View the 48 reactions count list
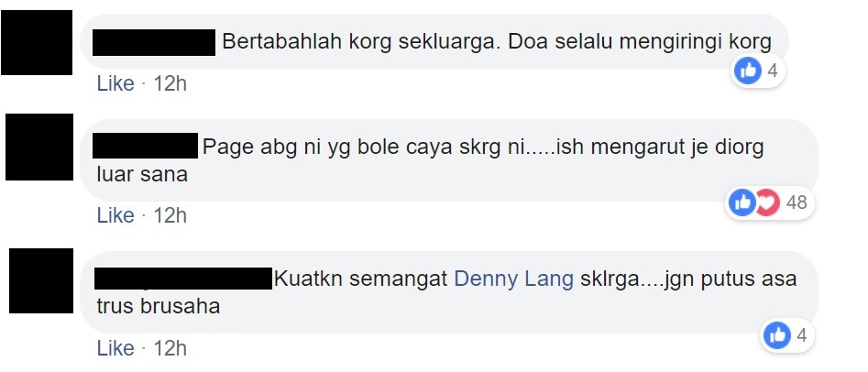The height and width of the screenshot is (372, 868). click(x=797, y=202)
